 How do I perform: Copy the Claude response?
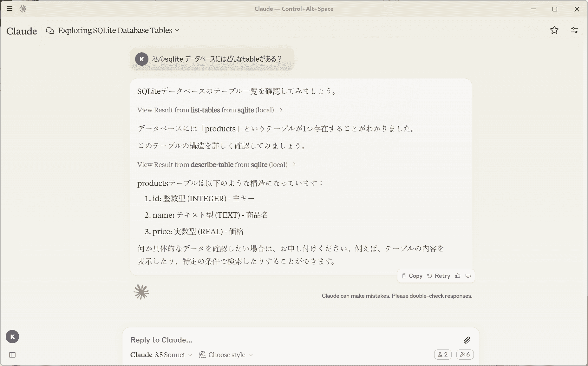[412, 276]
